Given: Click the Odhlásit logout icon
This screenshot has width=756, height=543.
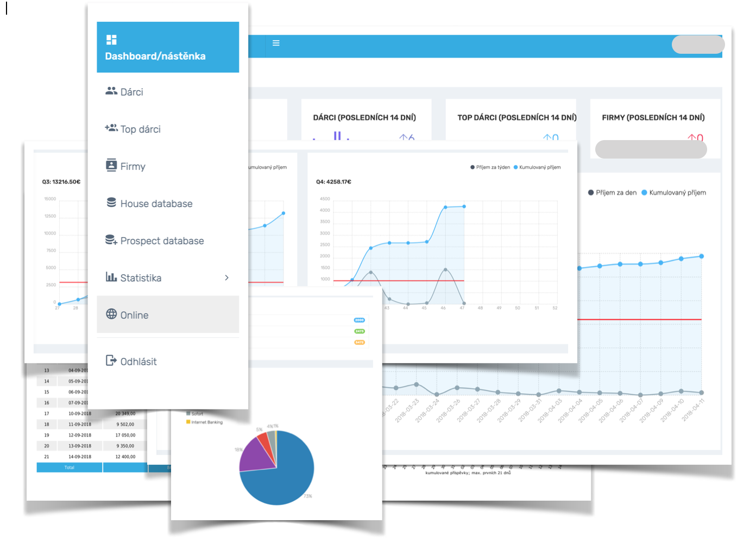Looking at the screenshot, I should coord(111,361).
